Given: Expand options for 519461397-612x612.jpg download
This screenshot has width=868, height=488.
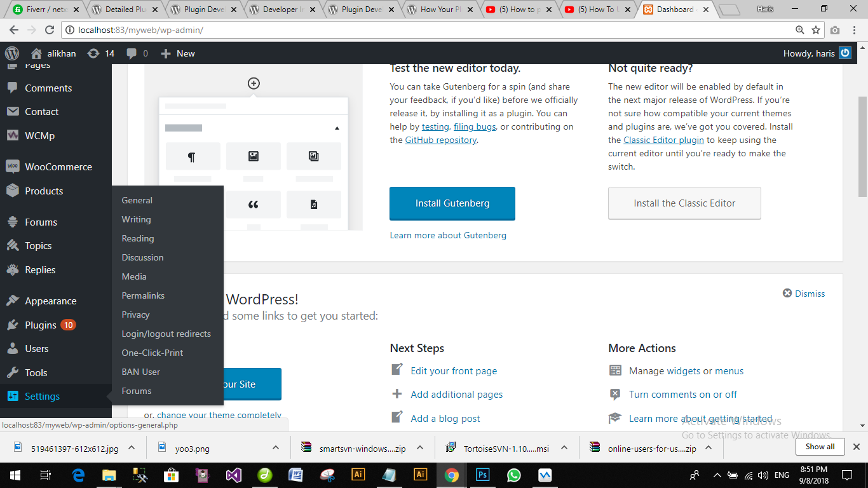Looking at the screenshot, I should [x=132, y=447].
